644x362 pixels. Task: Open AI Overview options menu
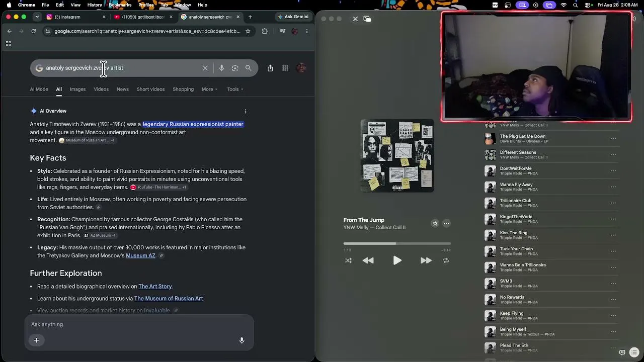(246, 111)
